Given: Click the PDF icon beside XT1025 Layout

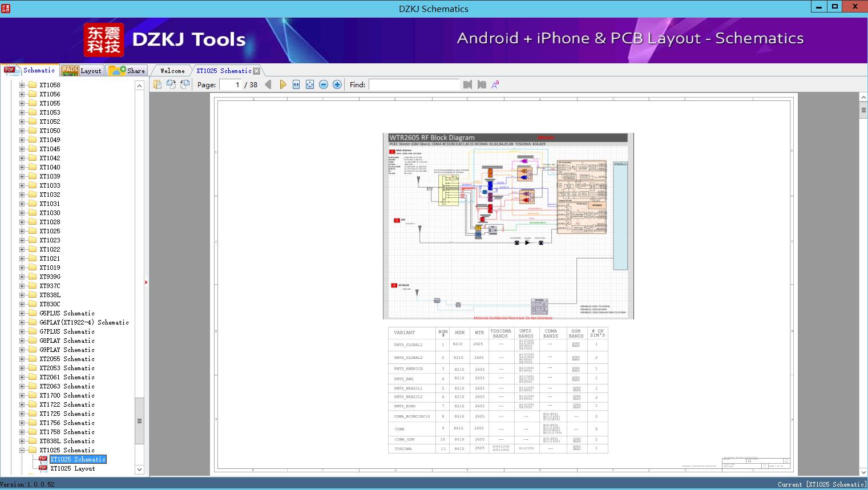Looking at the screenshot, I should [43, 468].
